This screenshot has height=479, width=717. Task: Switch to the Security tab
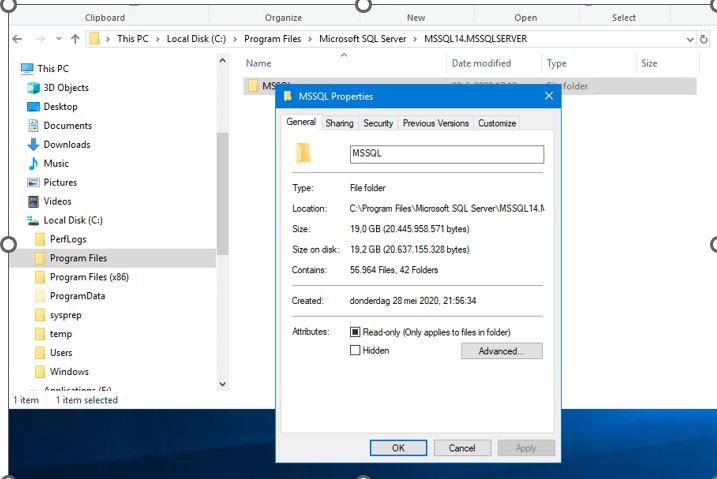point(378,123)
